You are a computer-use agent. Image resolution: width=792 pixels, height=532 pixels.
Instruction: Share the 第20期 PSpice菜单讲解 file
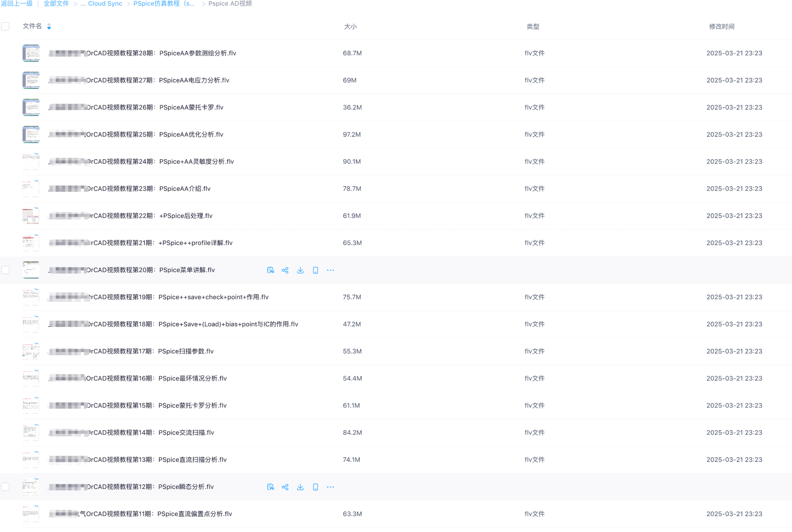point(285,270)
